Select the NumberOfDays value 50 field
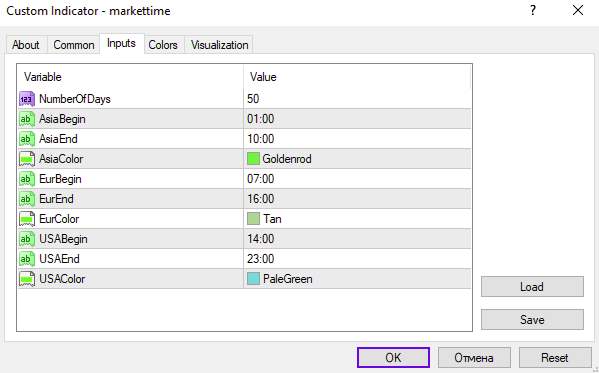 tap(357, 99)
